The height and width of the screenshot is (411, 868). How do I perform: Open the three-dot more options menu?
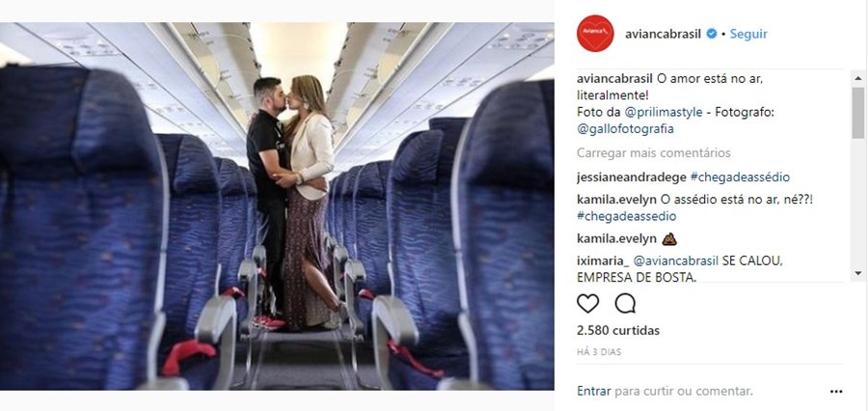tap(836, 392)
